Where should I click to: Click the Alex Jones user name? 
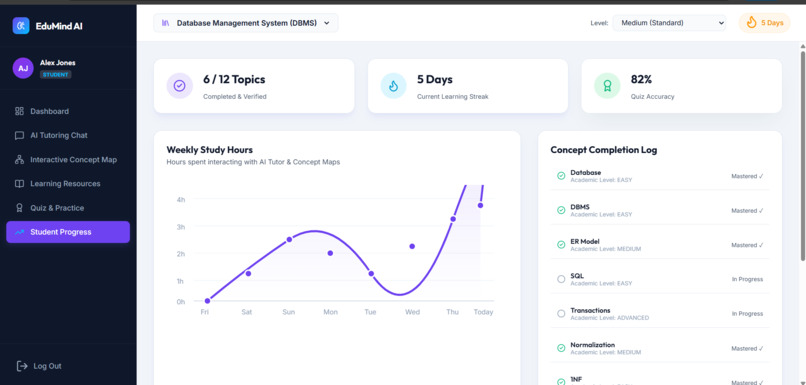click(58, 63)
